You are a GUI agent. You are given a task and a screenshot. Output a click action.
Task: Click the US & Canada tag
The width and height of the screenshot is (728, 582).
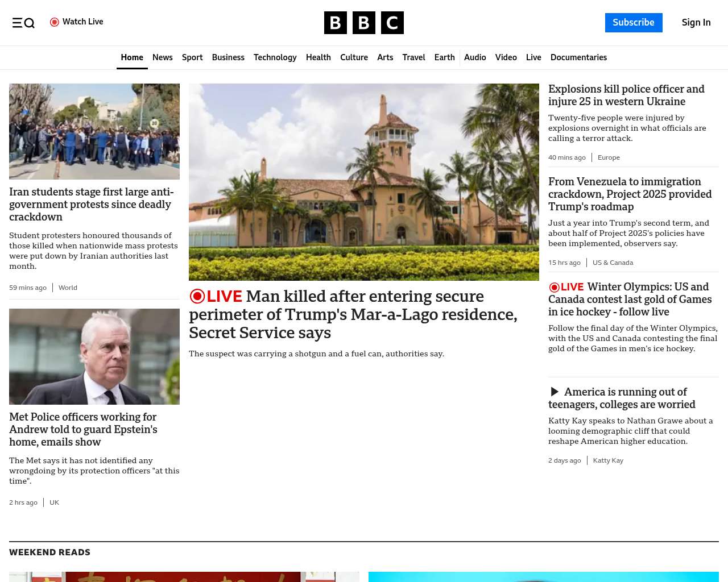[613, 263]
